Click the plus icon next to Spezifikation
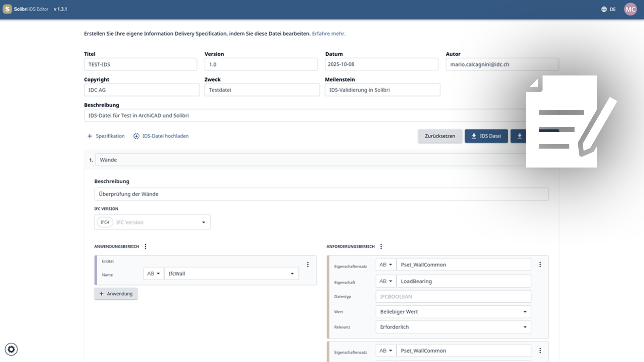644x362 pixels. tap(90, 136)
